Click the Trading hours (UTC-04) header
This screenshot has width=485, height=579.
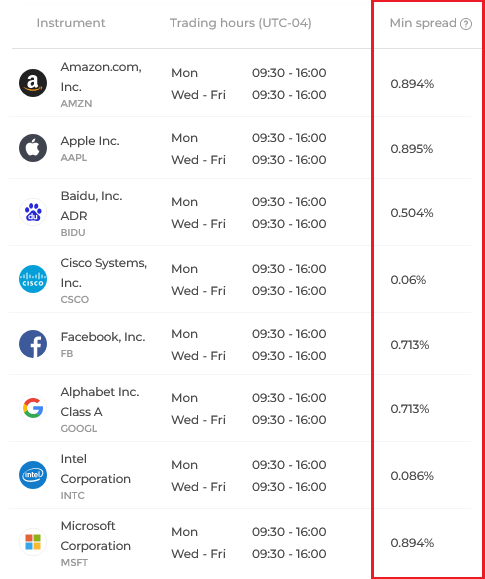240,23
